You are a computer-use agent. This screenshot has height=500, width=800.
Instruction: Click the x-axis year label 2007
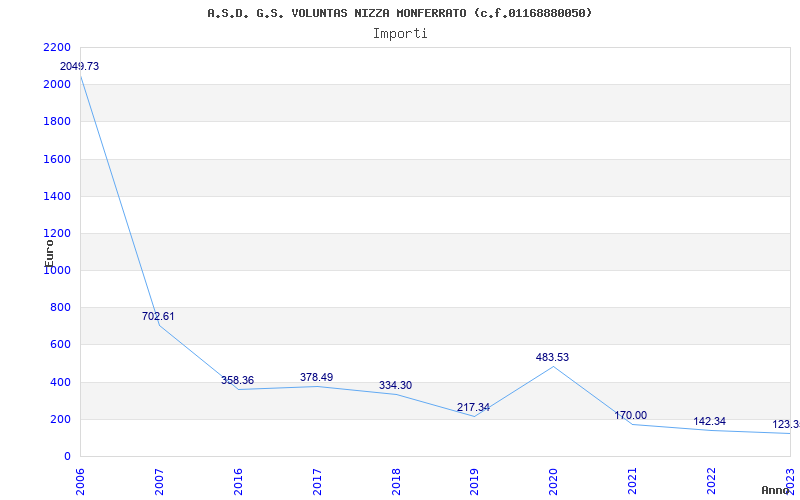tap(159, 482)
